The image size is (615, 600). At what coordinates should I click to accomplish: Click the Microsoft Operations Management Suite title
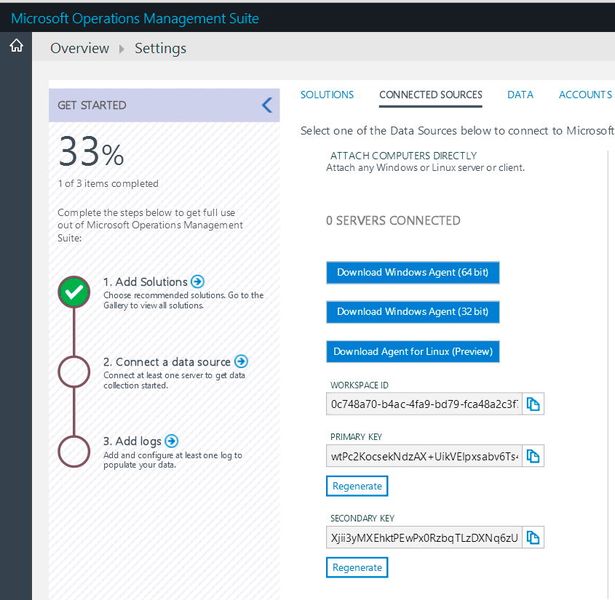pos(135,18)
